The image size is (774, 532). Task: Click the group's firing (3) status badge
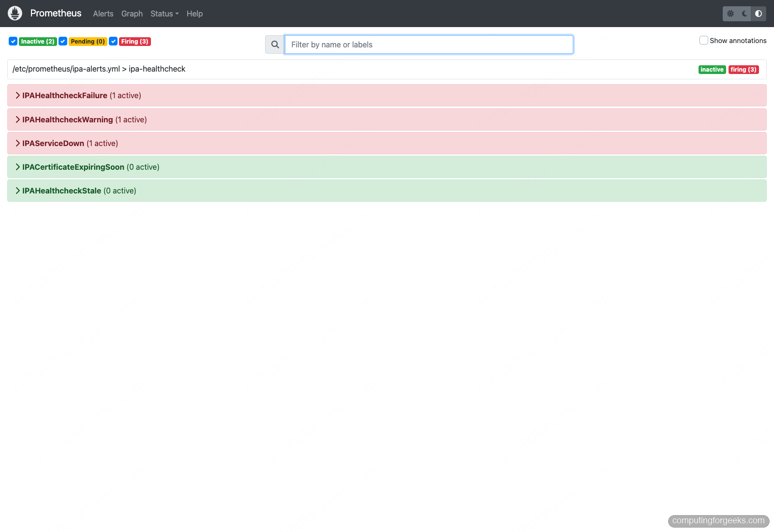[744, 70]
